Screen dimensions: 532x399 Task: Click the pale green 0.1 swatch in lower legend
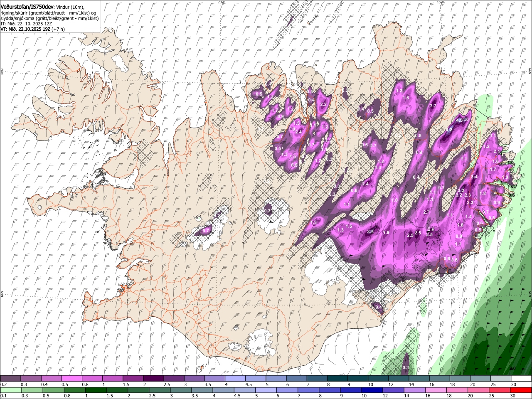[11, 390]
